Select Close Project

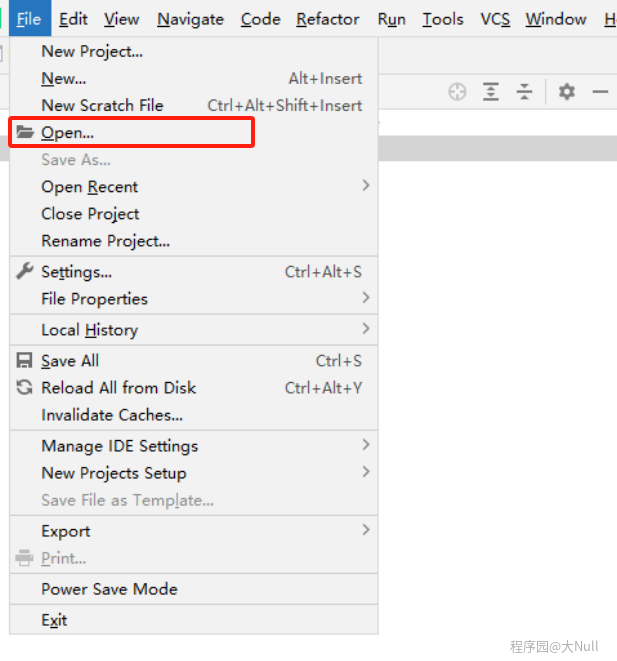click(90, 214)
